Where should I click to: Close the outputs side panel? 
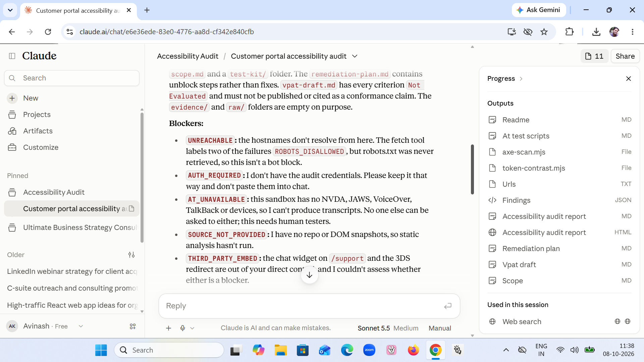pos(629,79)
